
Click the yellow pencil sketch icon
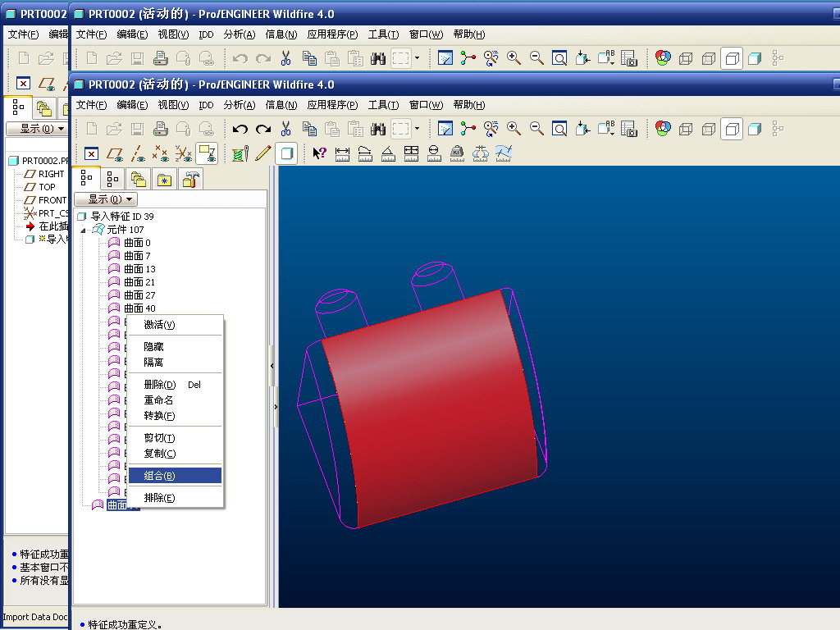point(263,154)
